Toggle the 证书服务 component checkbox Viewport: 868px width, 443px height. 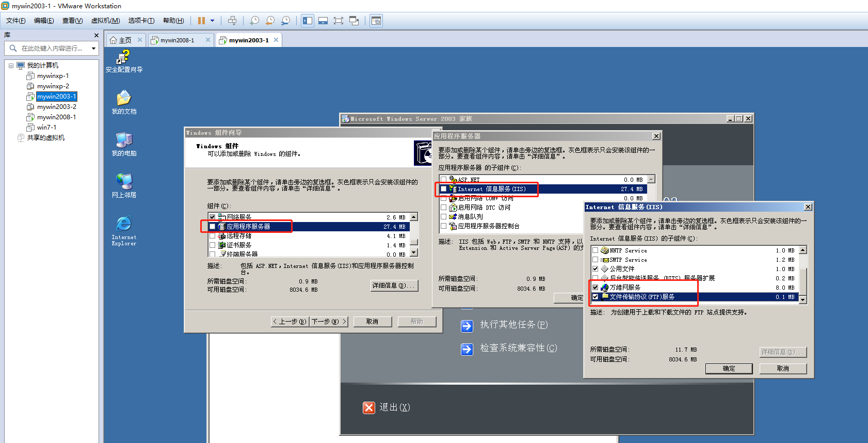(x=212, y=245)
